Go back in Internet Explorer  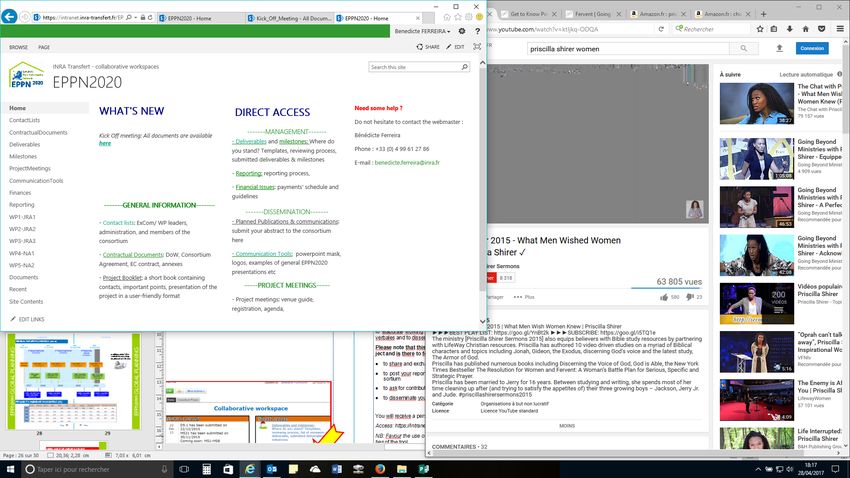pyautogui.click(x=9, y=17)
